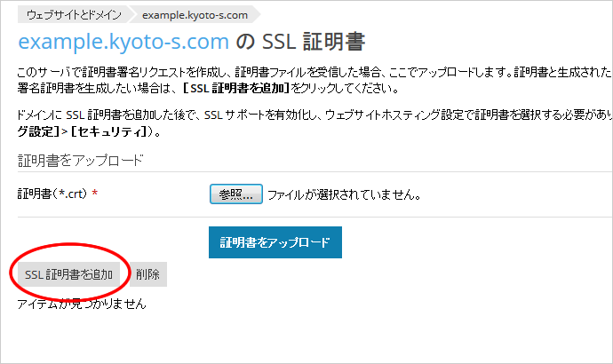The image size is (613, 364).
Task: Click the 証明書(*.crt) field label
Action: point(52,194)
